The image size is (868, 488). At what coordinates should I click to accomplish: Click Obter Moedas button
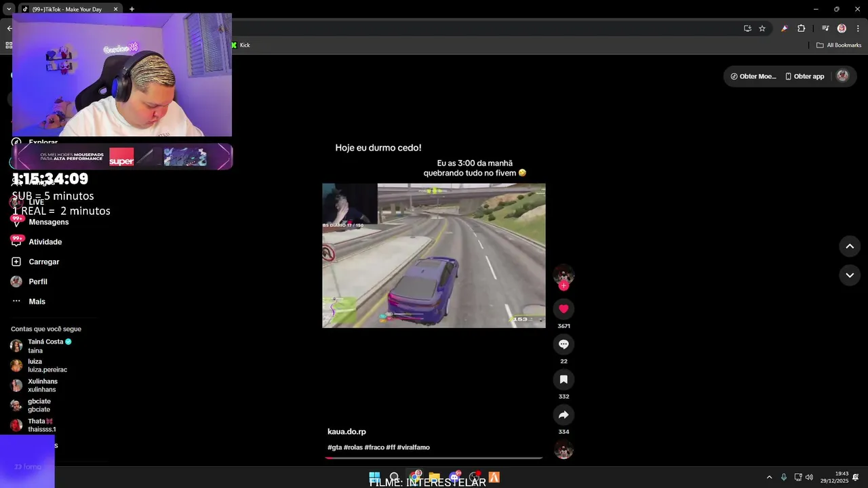753,77
